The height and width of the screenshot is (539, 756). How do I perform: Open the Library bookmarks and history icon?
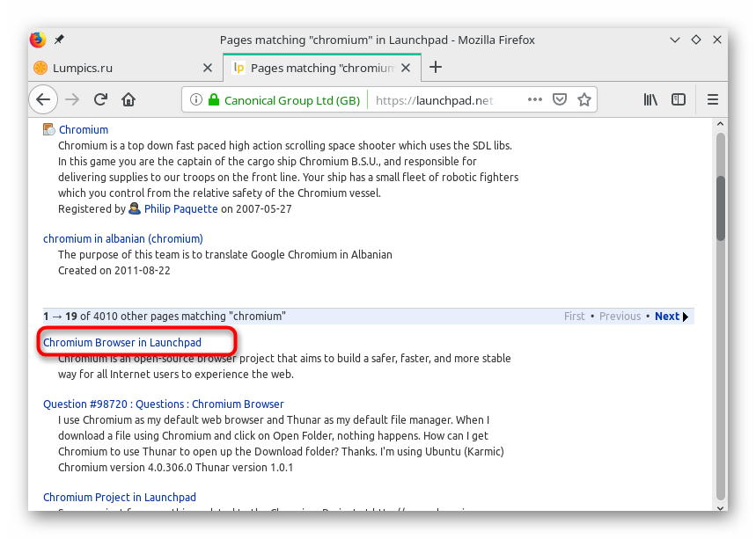point(650,99)
